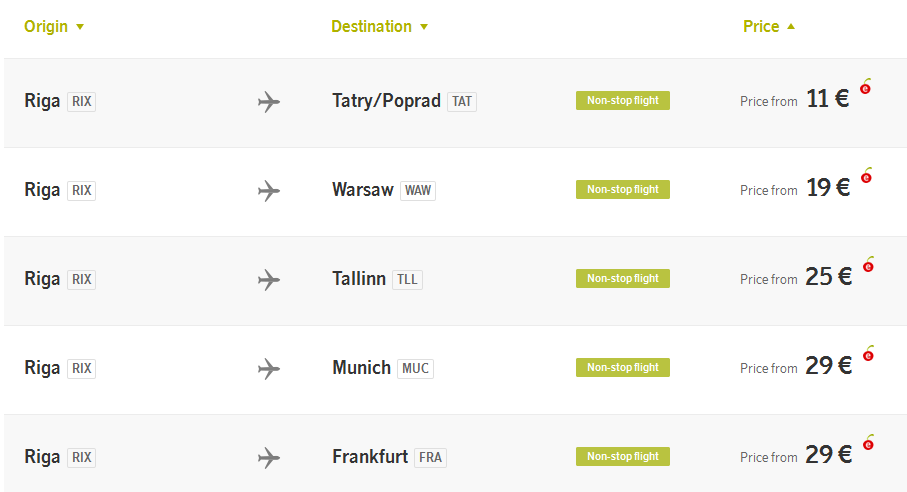Viewport: 907px width, 492px height.
Task: Click the RIX code tag in the Warsaw row
Action: [82, 190]
